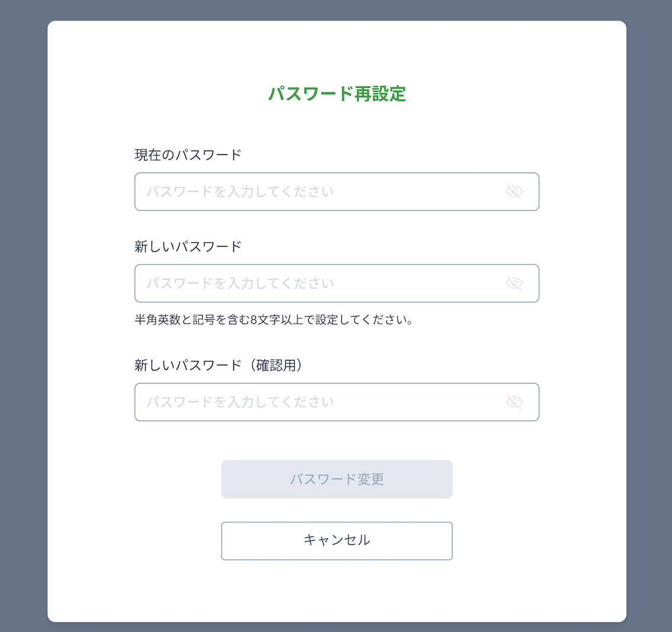The height and width of the screenshot is (632, 672).
Task: Click the placeholder text in the new password field
Action: tap(241, 283)
